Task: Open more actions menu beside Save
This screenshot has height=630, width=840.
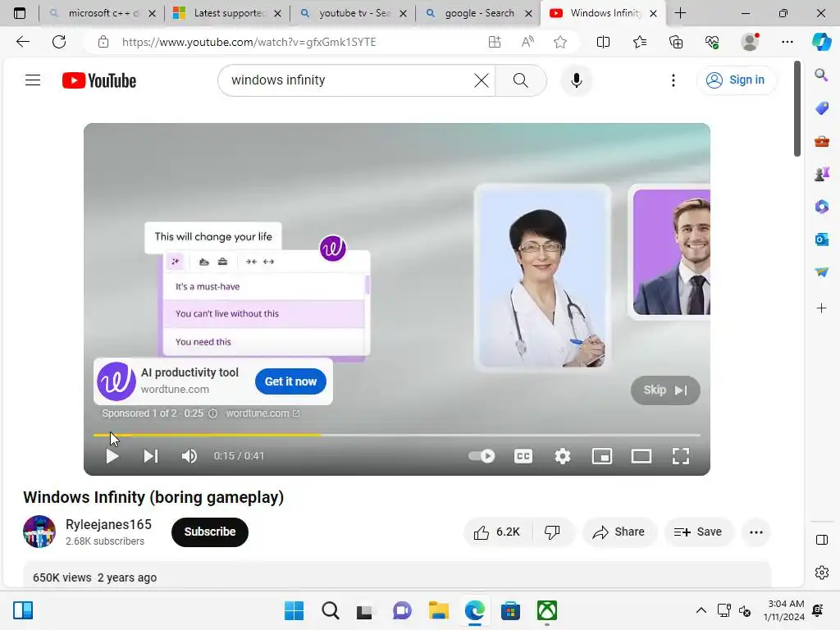Action: point(756,532)
